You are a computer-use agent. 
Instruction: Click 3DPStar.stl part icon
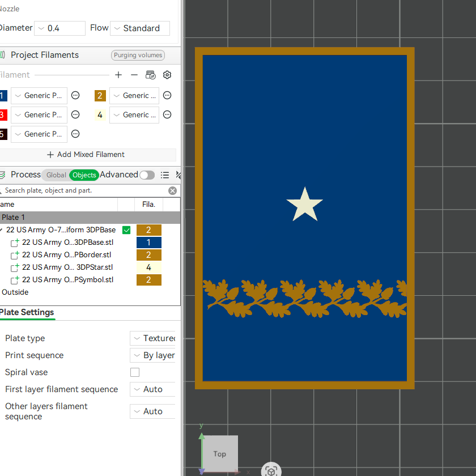click(15, 267)
